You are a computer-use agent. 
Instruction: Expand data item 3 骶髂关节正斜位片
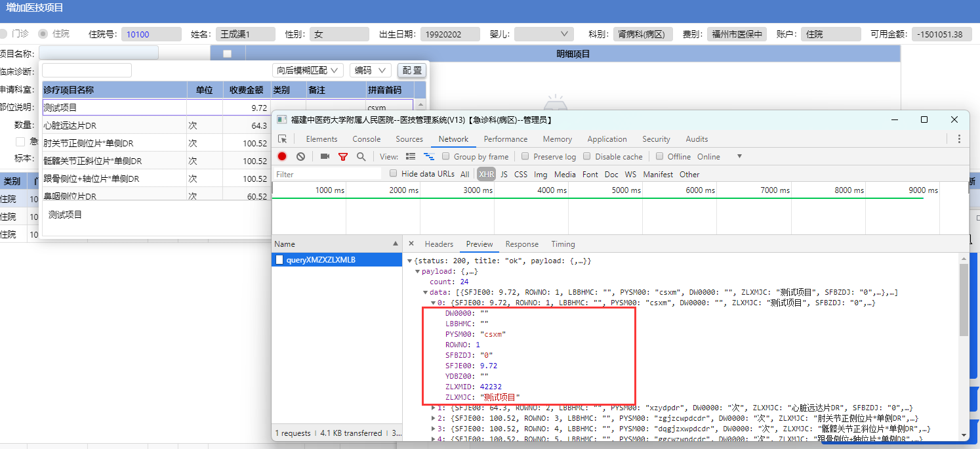pyautogui.click(x=433, y=429)
